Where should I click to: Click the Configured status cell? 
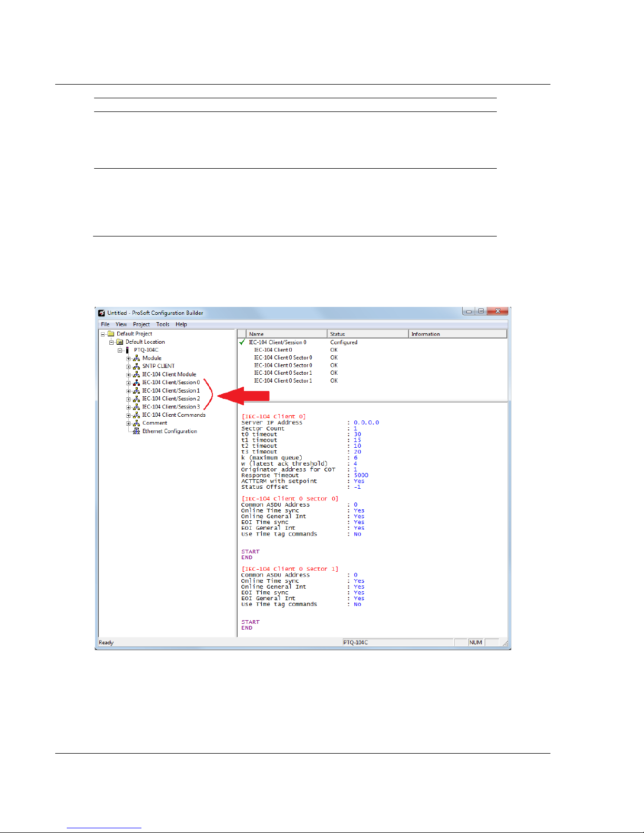(x=344, y=342)
